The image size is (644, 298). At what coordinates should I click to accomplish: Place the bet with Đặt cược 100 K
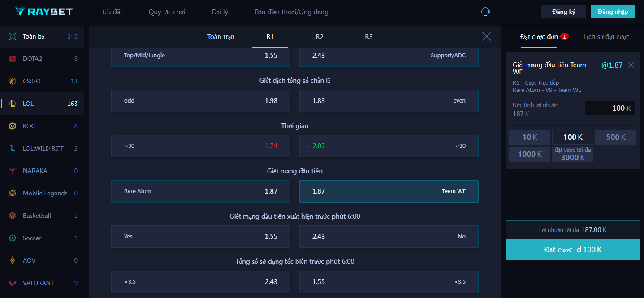click(x=573, y=250)
